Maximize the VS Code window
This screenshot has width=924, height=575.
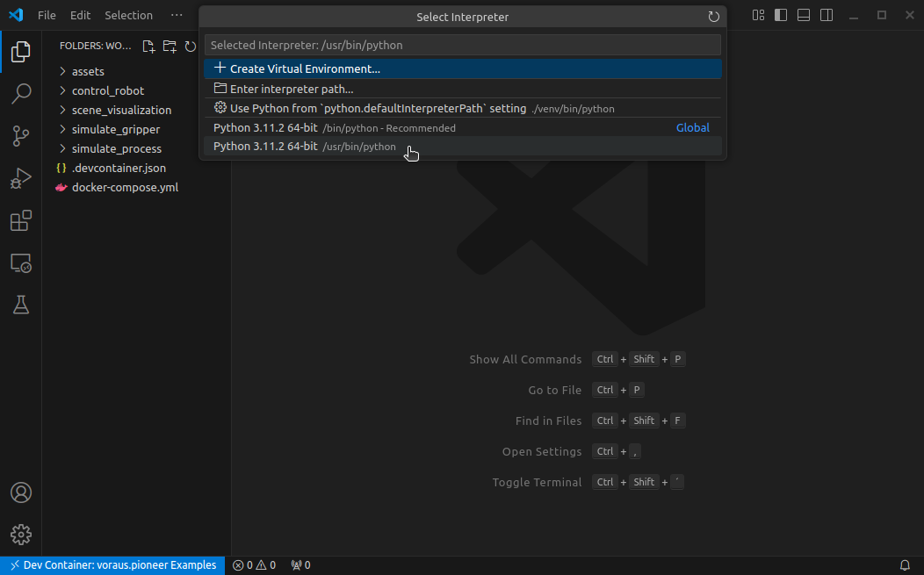[x=882, y=15]
